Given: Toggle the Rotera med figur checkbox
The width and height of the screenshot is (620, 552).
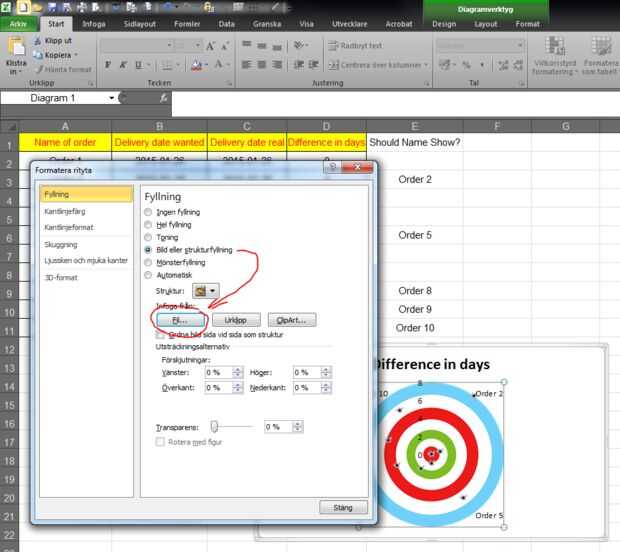Looking at the screenshot, I should point(160,442).
